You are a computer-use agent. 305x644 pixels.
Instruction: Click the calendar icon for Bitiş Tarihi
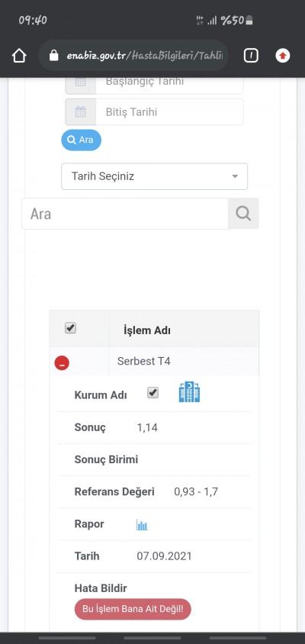click(81, 111)
